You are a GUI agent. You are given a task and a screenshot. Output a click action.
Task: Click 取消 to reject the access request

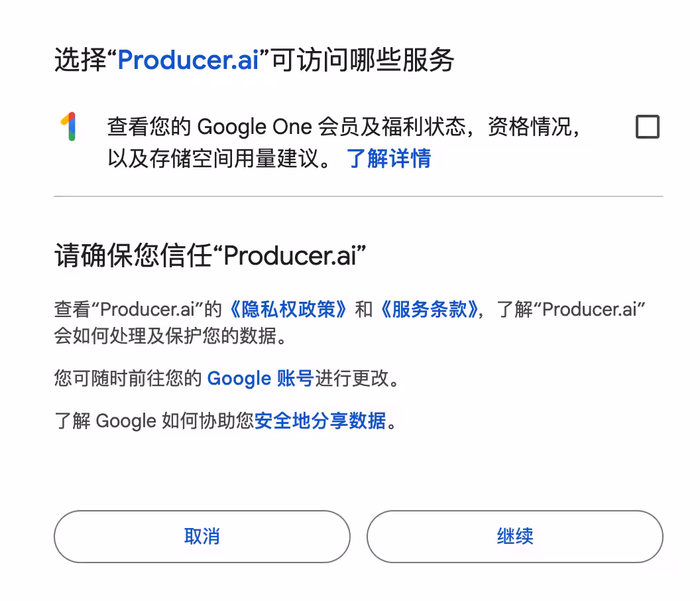click(x=202, y=537)
